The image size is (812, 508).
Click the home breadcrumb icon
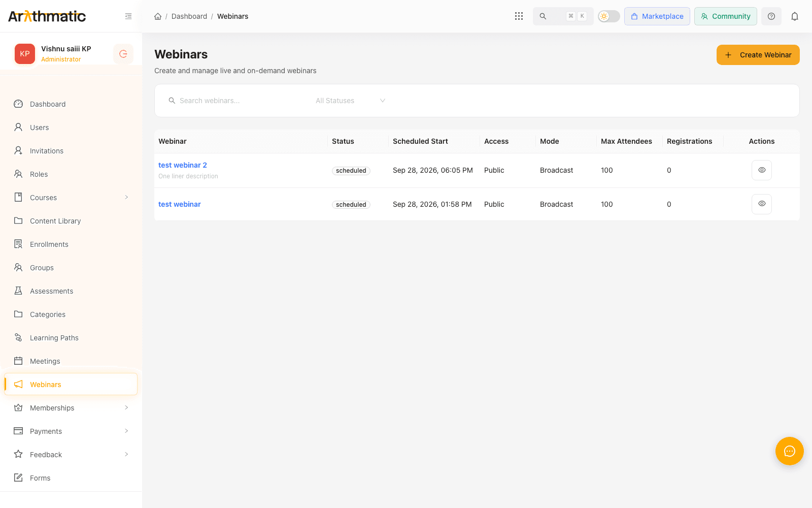tap(158, 16)
